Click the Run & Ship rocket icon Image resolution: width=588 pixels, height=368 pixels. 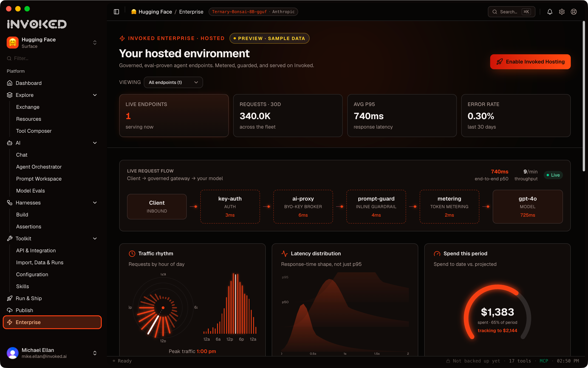[x=10, y=298]
